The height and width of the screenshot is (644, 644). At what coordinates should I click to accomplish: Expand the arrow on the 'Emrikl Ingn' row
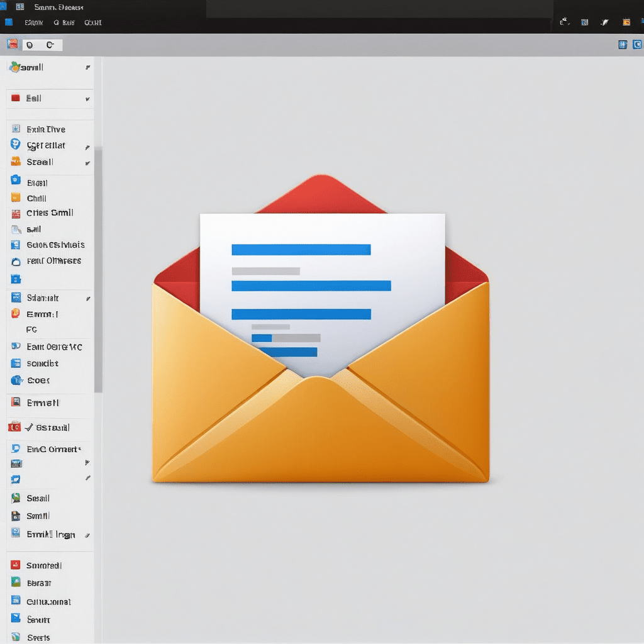(87, 536)
